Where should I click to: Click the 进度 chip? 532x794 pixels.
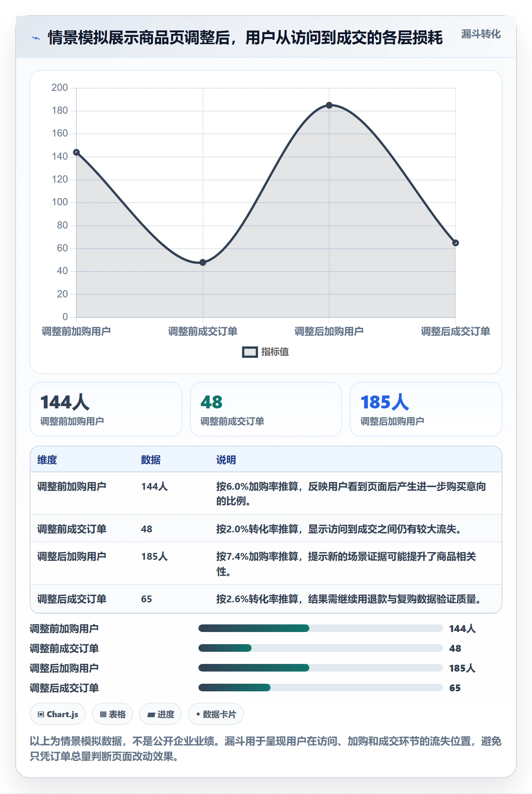coord(160,714)
